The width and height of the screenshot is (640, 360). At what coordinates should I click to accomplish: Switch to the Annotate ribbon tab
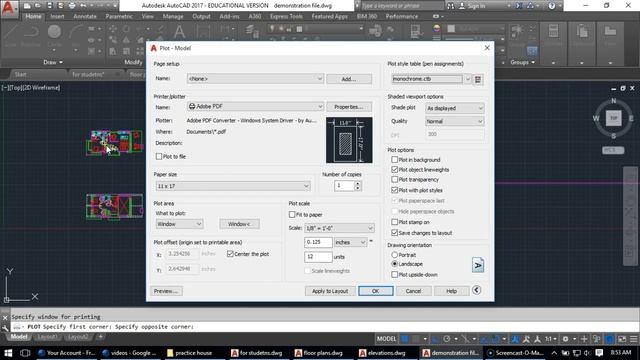pos(85,16)
